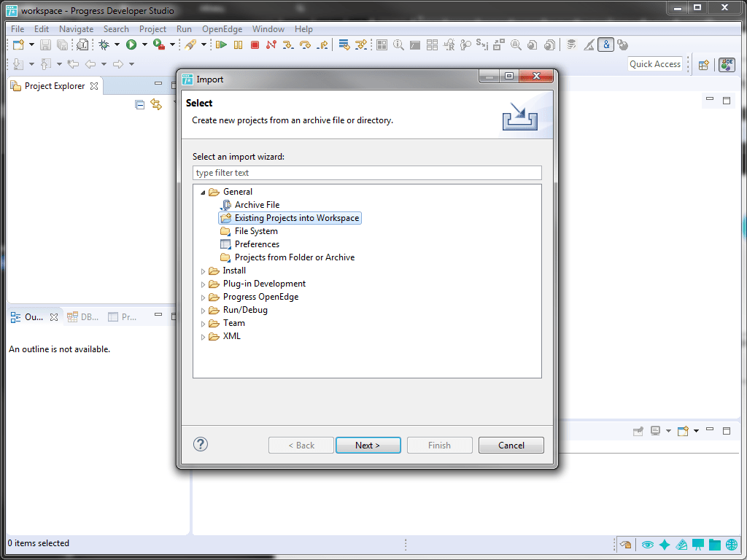Click the New wizard toolbar icon
This screenshot has height=560, width=747.
18,45
